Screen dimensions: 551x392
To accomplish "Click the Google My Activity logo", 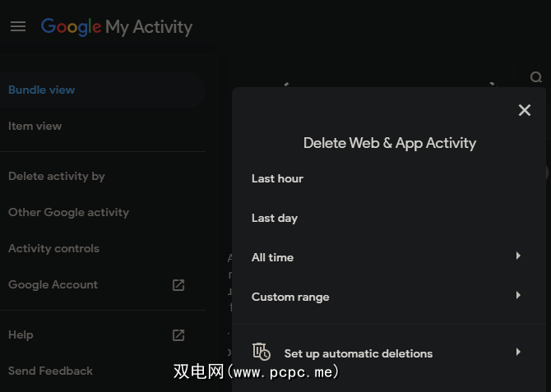I will [117, 26].
